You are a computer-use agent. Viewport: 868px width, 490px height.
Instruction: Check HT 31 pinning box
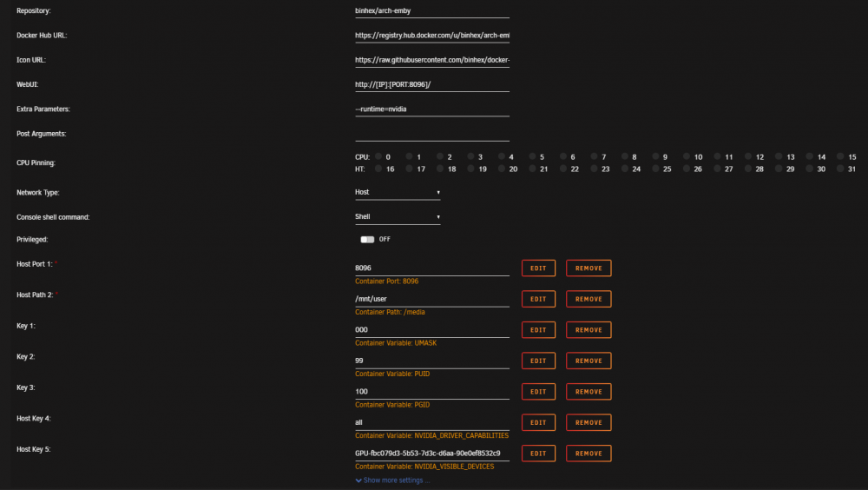pyautogui.click(x=840, y=169)
